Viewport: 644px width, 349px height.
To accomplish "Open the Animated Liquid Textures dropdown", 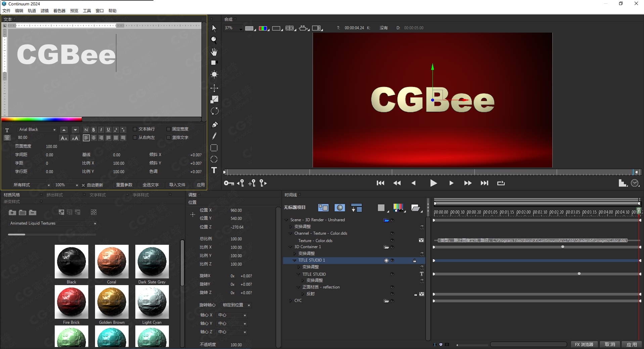I will 53,223.
